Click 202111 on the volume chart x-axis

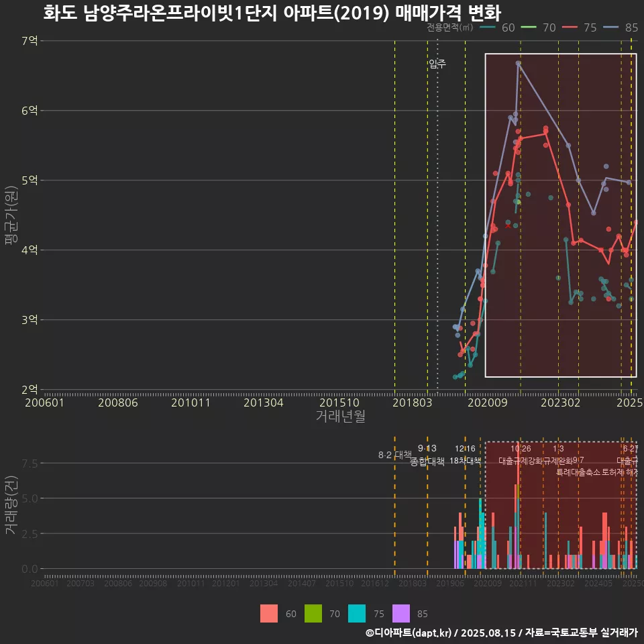tap(523, 583)
